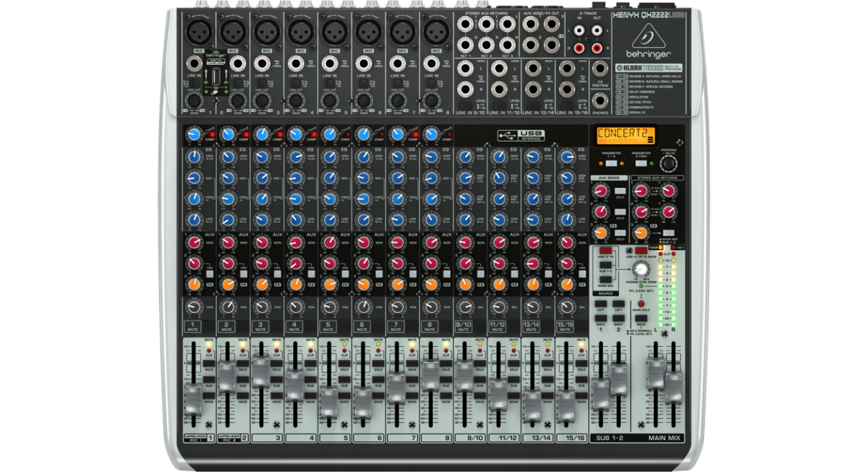
Task: Toggle channel 2 AUX PRE switch
Action: point(242,275)
